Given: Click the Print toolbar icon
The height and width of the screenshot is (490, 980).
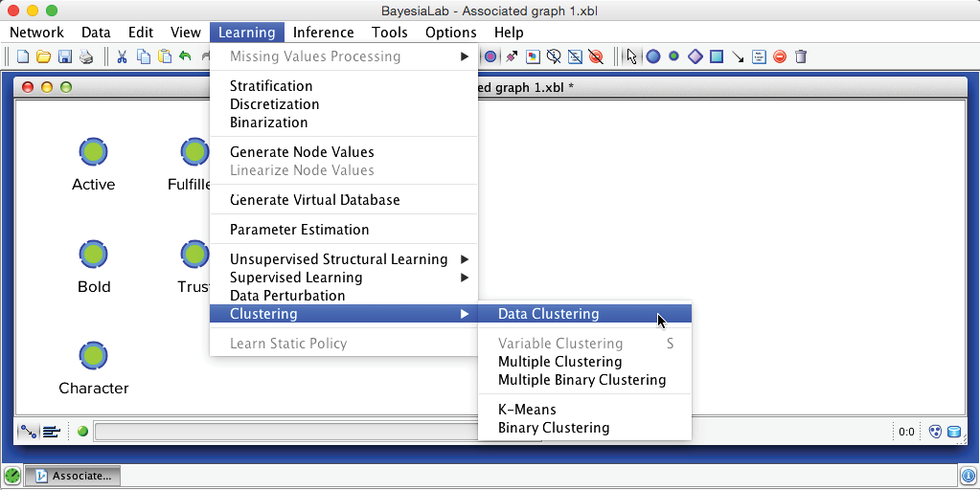Looking at the screenshot, I should [x=86, y=56].
